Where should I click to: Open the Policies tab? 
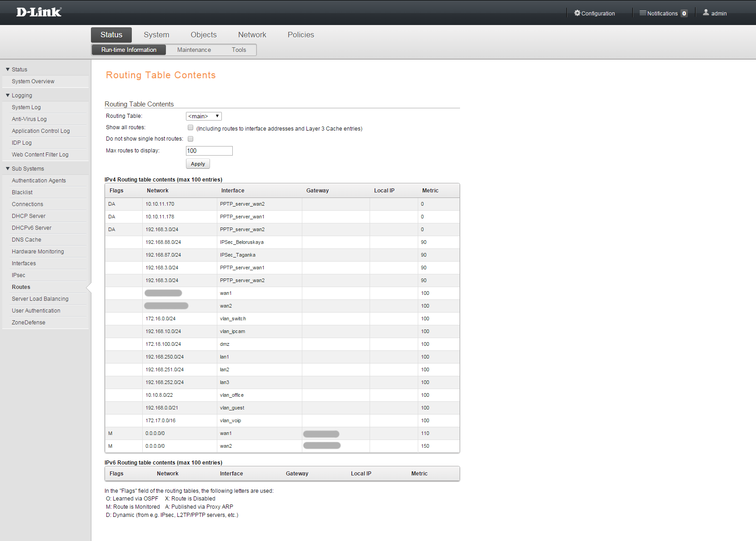[300, 35]
